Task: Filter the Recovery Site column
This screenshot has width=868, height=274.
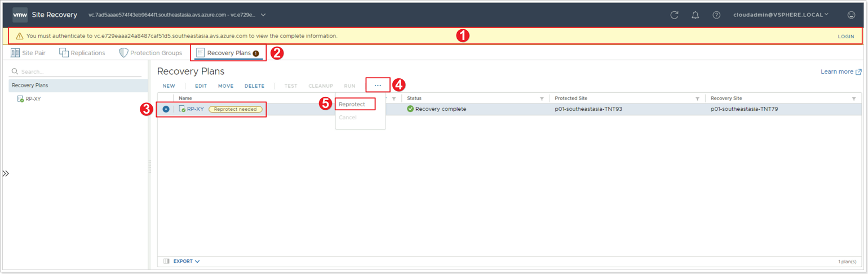Action: 854,98
